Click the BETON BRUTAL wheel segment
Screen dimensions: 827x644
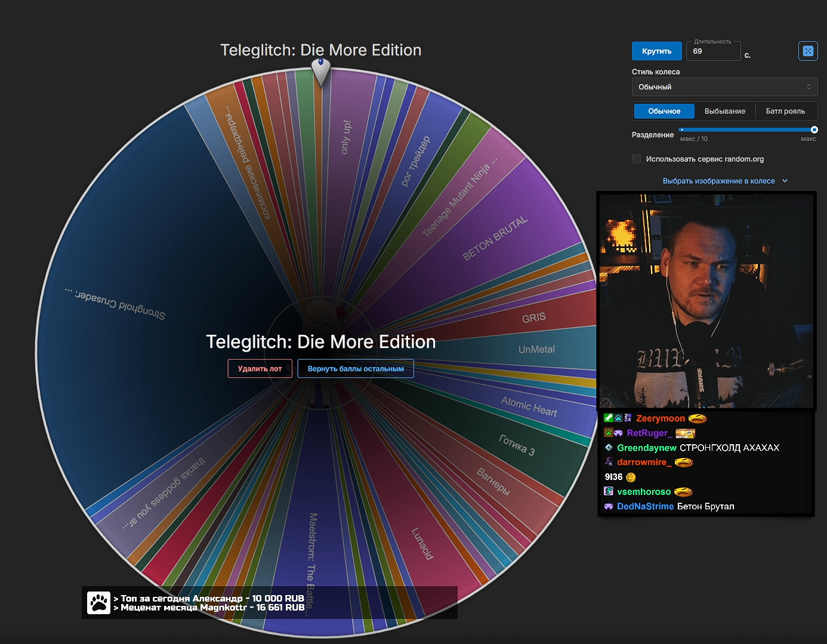pos(495,239)
